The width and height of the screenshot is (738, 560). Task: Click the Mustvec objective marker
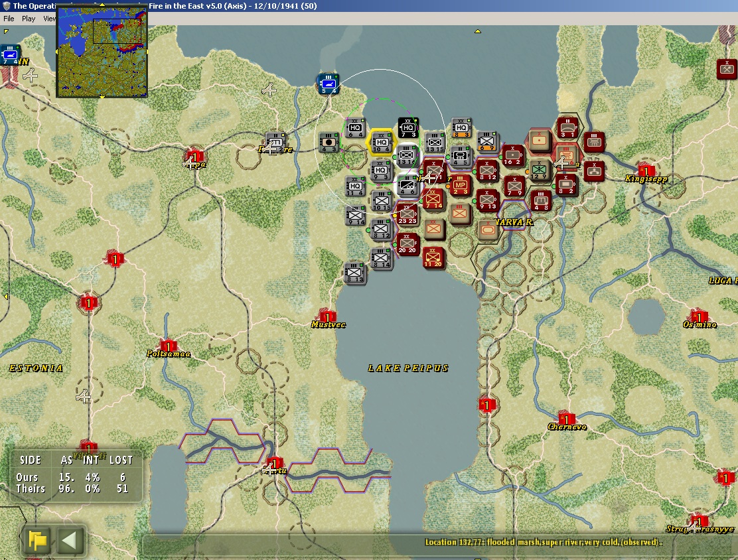[327, 316]
